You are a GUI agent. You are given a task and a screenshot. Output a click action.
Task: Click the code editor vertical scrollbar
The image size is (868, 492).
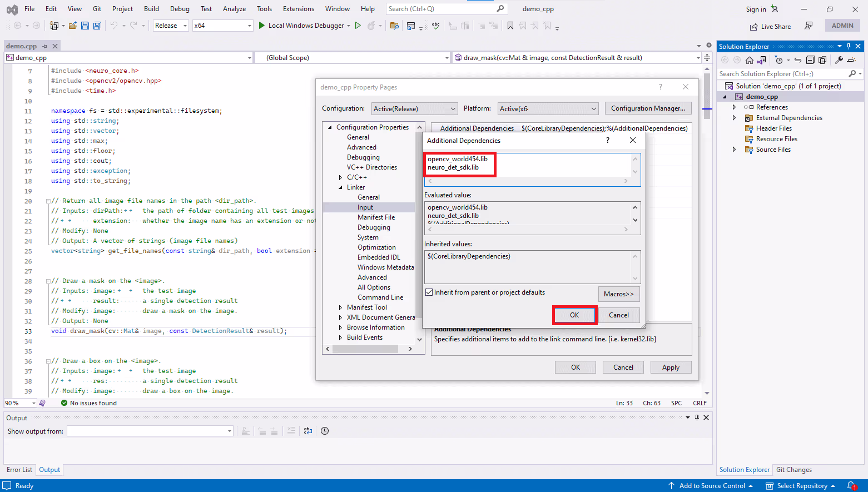(x=707, y=231)
